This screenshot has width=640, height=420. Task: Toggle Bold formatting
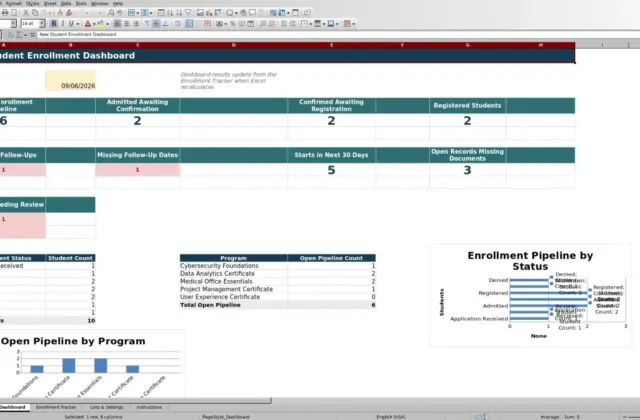(x=53, y=24)
